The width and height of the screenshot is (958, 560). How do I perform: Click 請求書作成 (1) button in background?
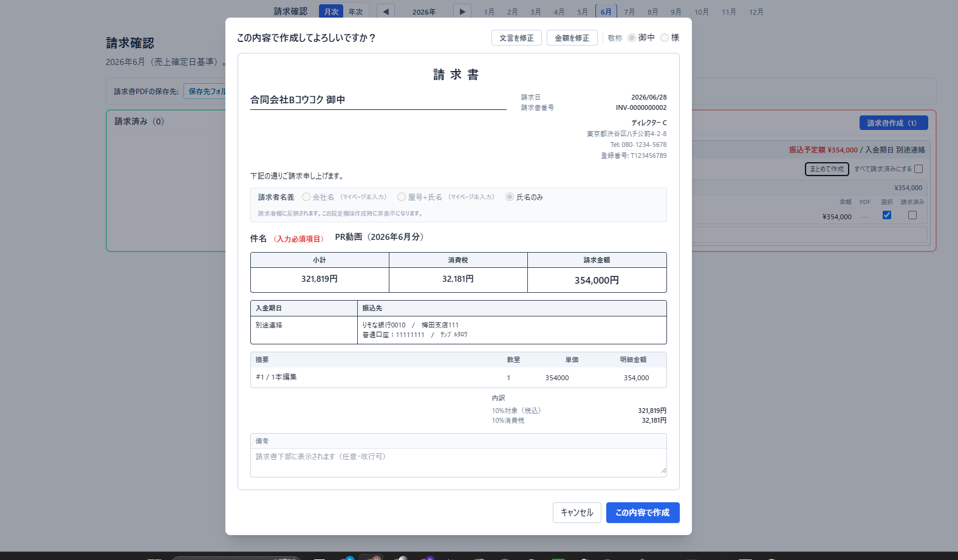[894, 123]
